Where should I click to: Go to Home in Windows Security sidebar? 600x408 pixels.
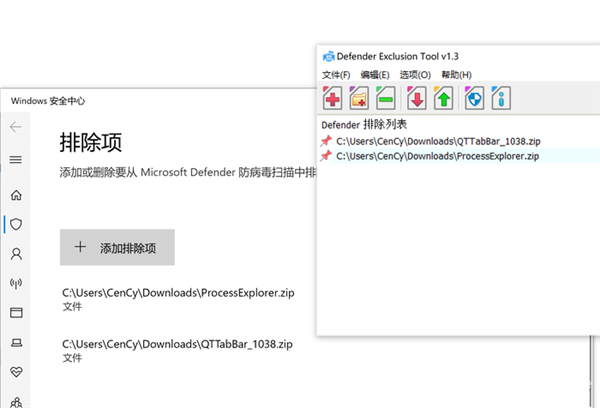(15, 193)
